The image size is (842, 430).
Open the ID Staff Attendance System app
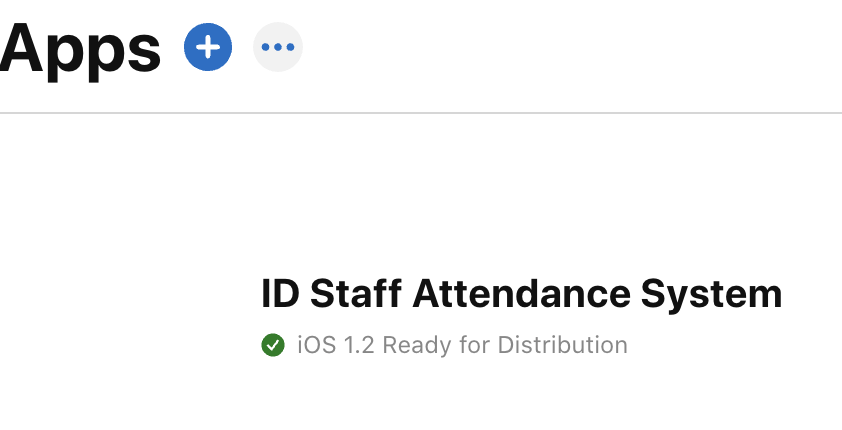click(521, 294)
